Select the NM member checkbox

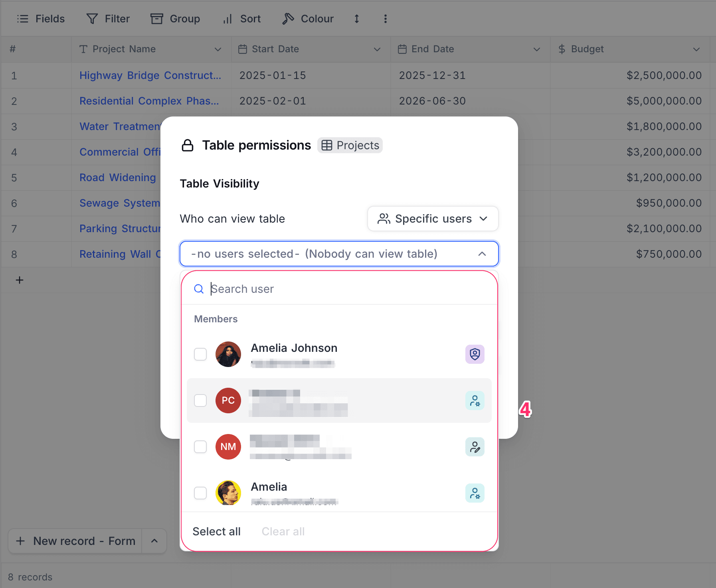pos(200,447)
